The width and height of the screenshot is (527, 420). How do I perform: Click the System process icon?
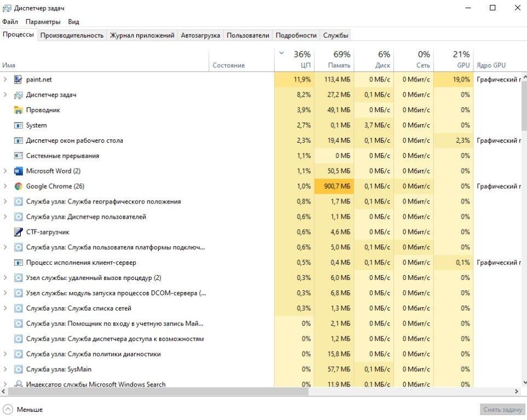(18, 125)
